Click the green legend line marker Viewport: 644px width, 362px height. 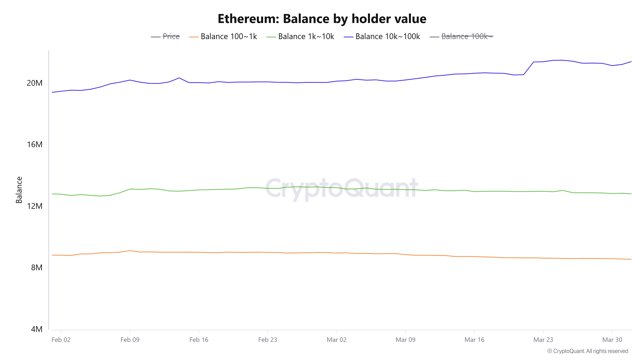pos(271,37)
